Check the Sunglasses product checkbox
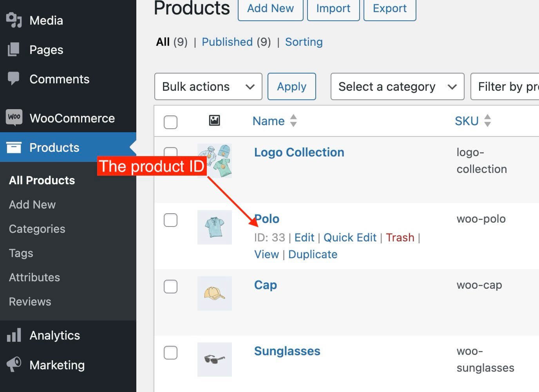 pos(170,352)
